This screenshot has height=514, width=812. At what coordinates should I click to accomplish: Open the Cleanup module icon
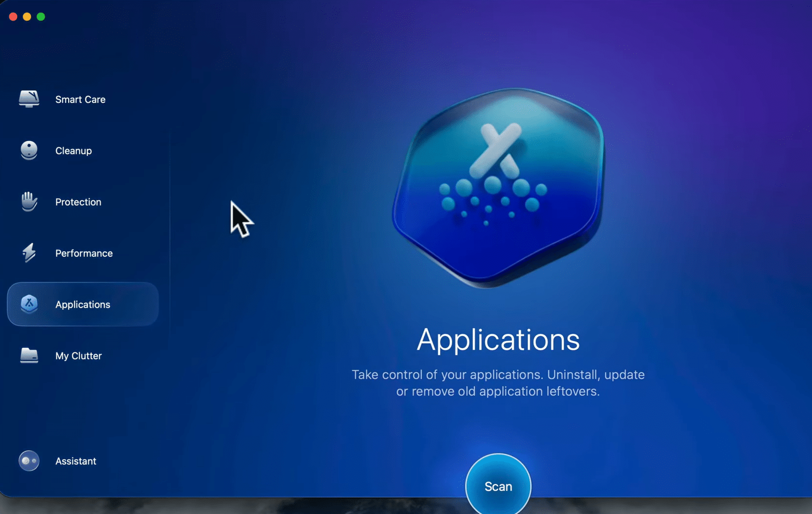pos(29,151)
